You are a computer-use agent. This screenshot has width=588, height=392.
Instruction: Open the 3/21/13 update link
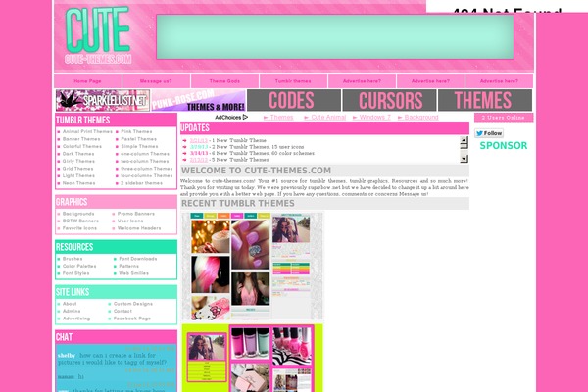coord(199,140)
